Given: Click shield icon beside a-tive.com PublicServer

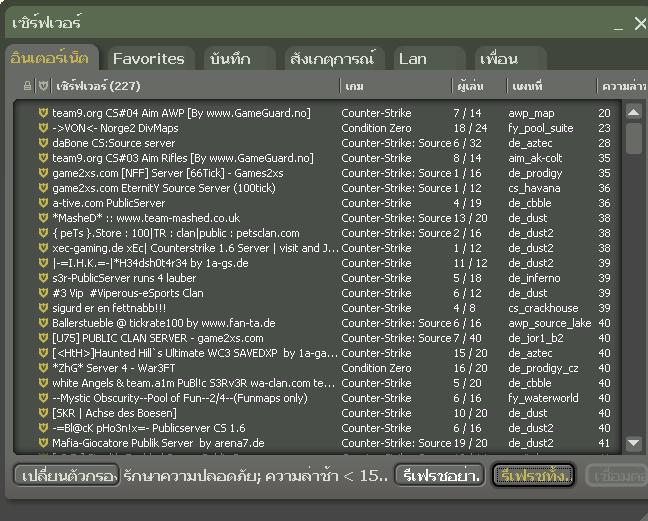Looking at the screenshot, I should [43, 203].
